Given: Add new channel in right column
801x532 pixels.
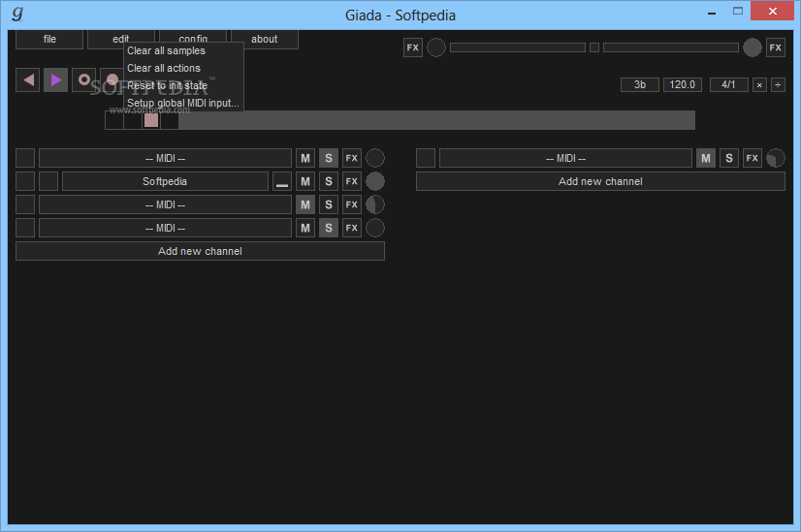Looking at the screenshot, I should (x=601, y=181).
